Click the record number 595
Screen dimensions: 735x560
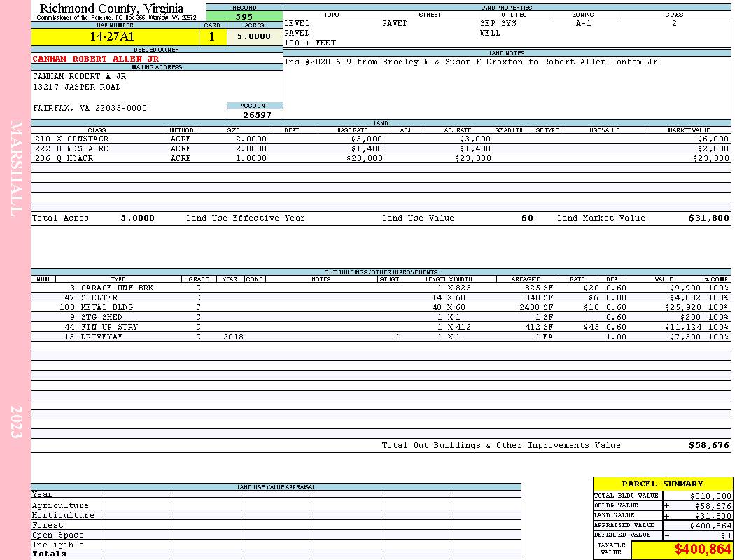click(244, 16)
